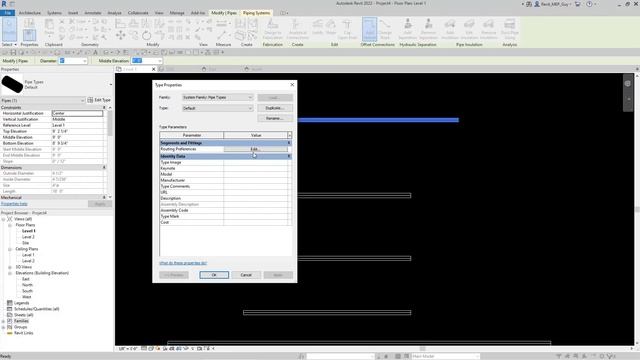Click the help question mark icon in title bar
The height and width of the screenshot is (360, 640).
pyautogui.click(x=589, y=4)
